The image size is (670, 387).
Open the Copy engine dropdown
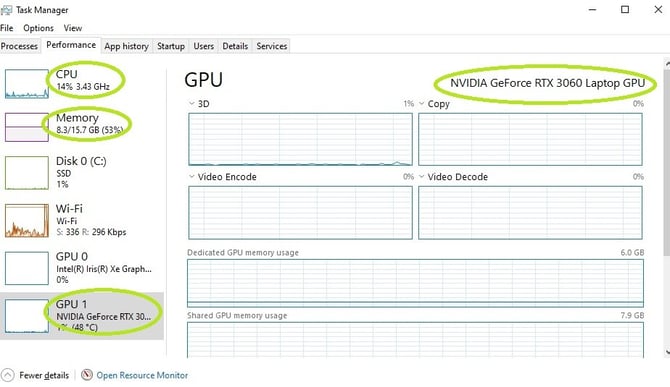(x=421, y=104)
